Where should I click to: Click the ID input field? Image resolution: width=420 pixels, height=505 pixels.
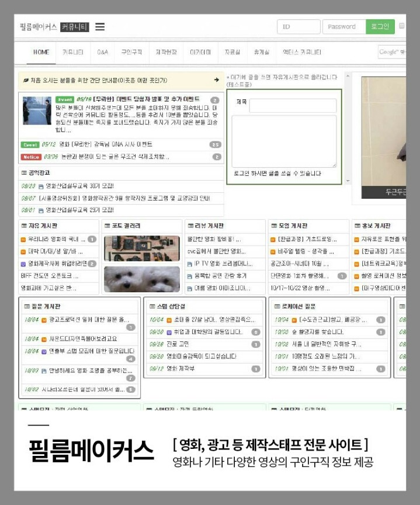pyautogui.click(x=298, y=27)
